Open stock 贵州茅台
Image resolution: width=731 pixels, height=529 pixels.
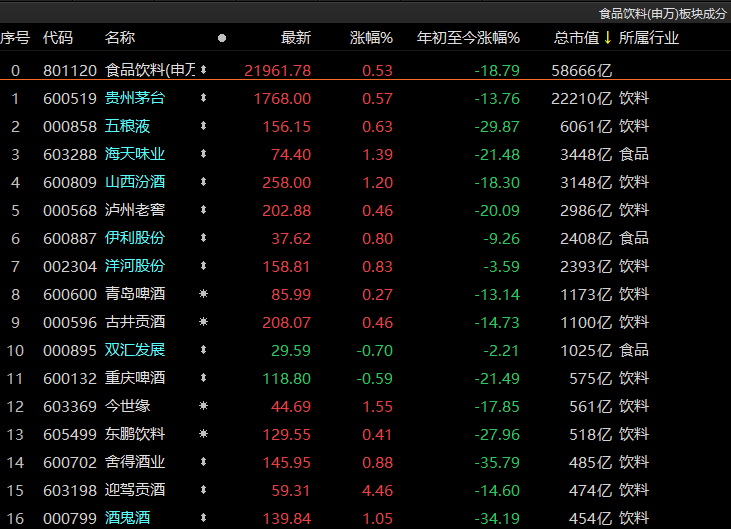tap(135, 98)
